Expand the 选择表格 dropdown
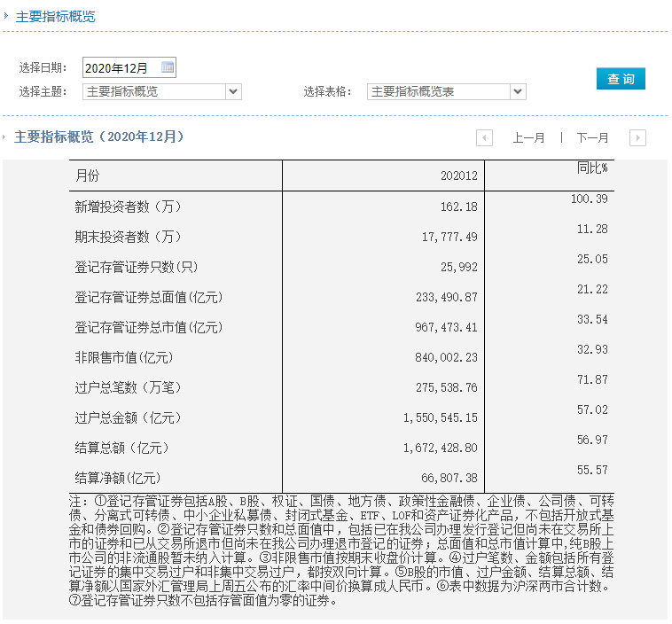Viewport: 672px width, 624px height. pyautogui.click(x=518, y=91)
